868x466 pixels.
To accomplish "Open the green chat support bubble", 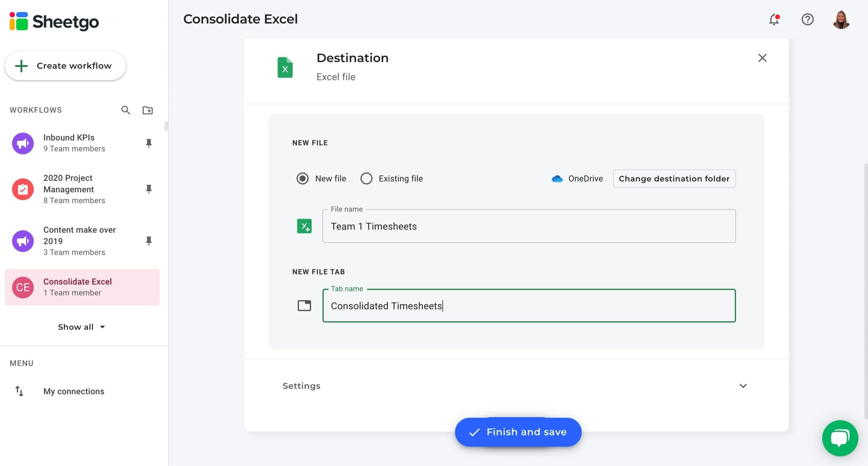I will coord(840,438).
